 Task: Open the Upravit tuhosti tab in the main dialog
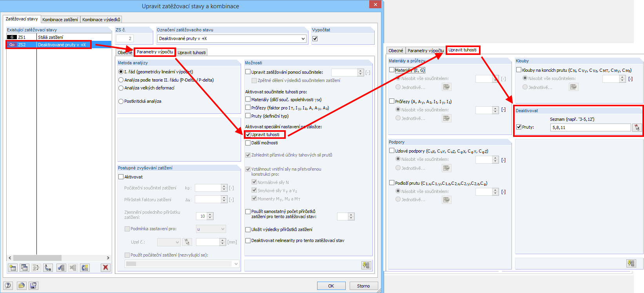tap(191, 53)
